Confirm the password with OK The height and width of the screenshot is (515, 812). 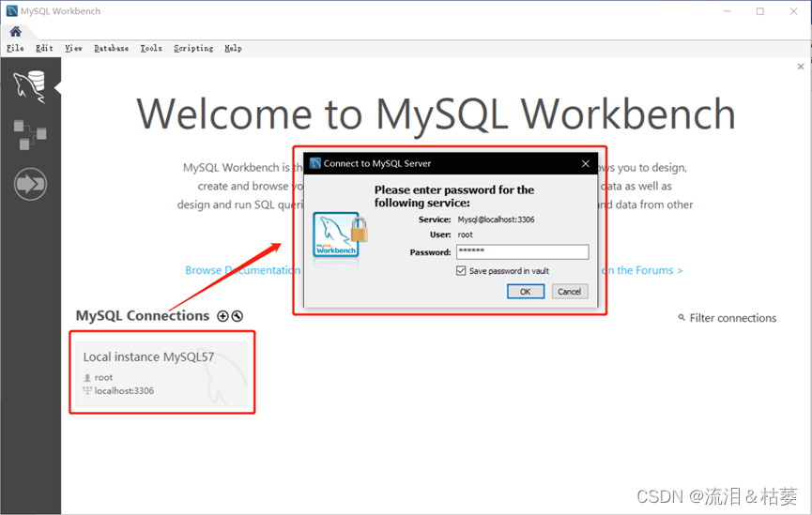click(x=526, y=292)
